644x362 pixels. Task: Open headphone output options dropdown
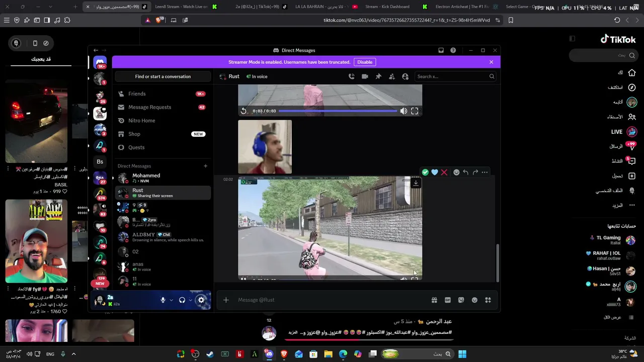[x=190, y=300]
